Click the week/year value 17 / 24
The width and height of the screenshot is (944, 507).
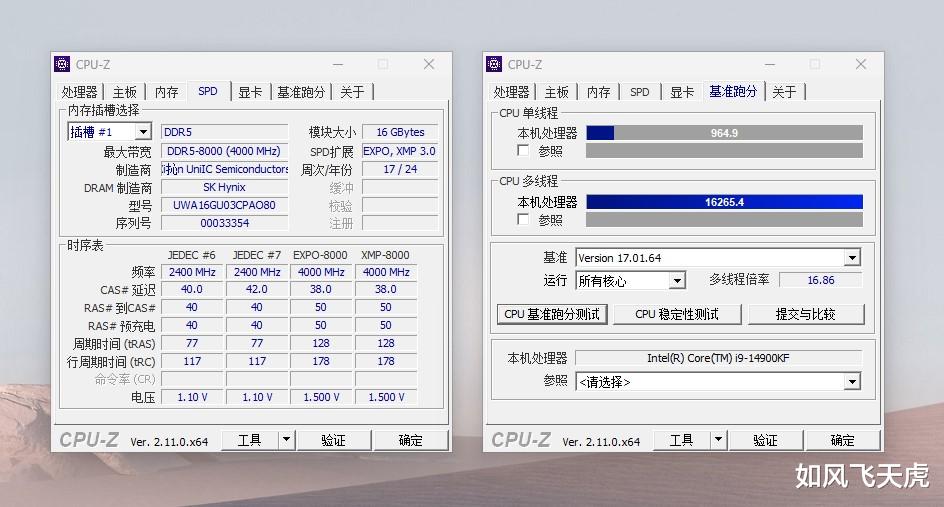pyautogui.click(x=400, y=169)
